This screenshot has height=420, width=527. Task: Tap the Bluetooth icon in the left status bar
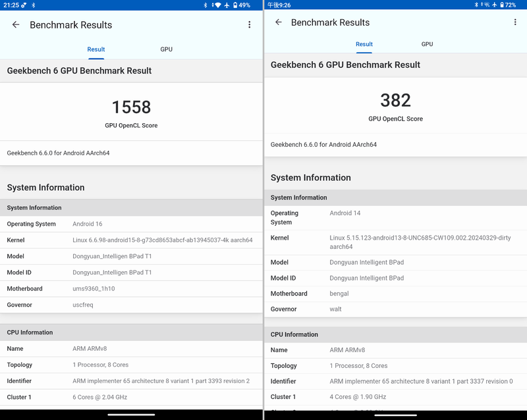pyautogui.click(x=206, y=5)
